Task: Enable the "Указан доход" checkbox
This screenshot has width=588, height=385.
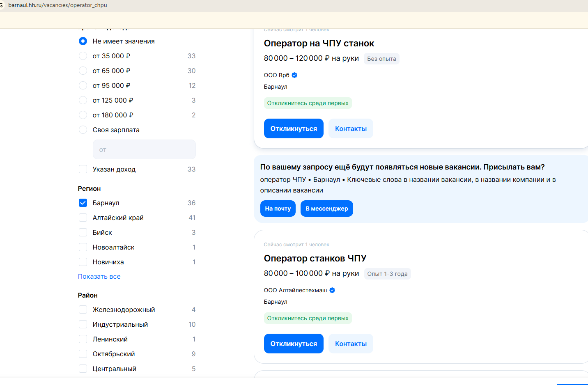Action: [83, 169]
